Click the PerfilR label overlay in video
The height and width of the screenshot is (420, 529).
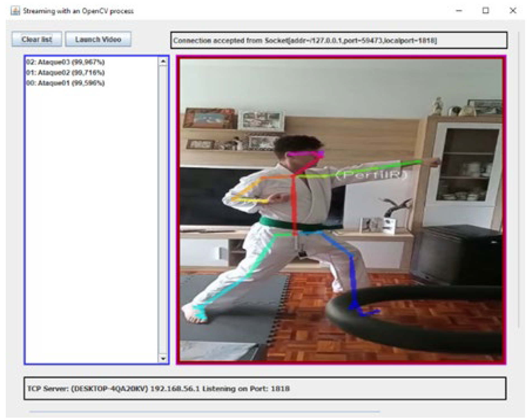(372, 175)
